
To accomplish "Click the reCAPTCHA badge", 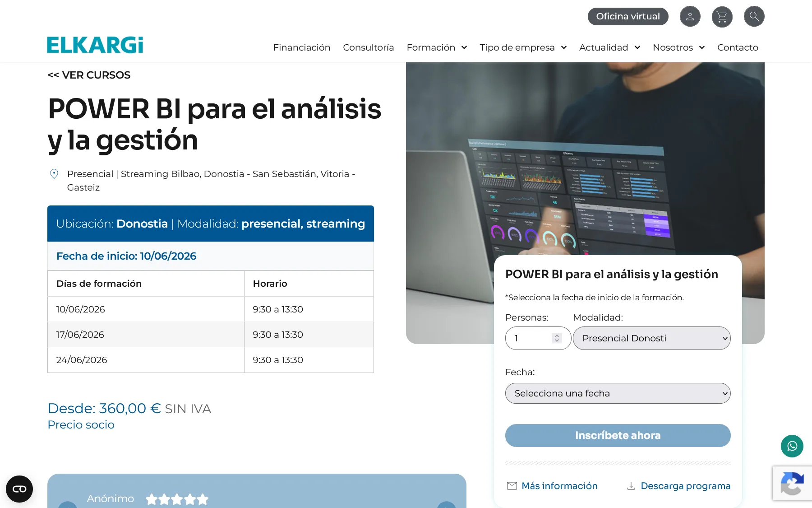I will pyautogui.click(x=792, y=483).
